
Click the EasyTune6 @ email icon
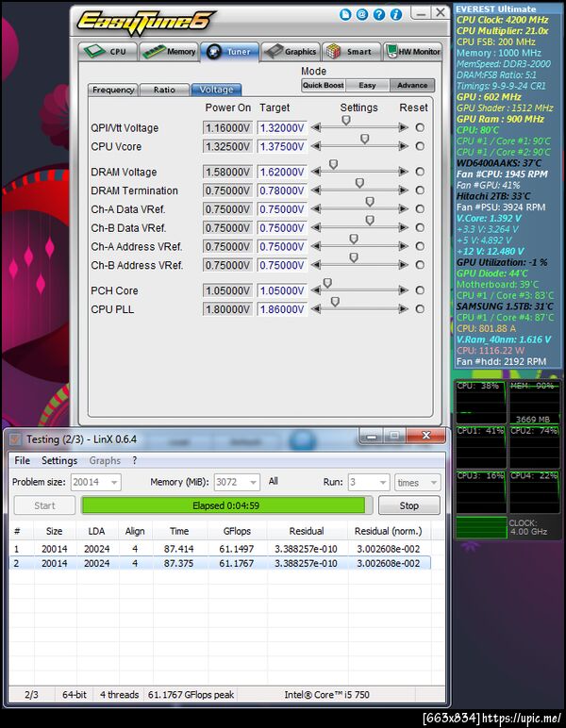[x=362, y=14]
